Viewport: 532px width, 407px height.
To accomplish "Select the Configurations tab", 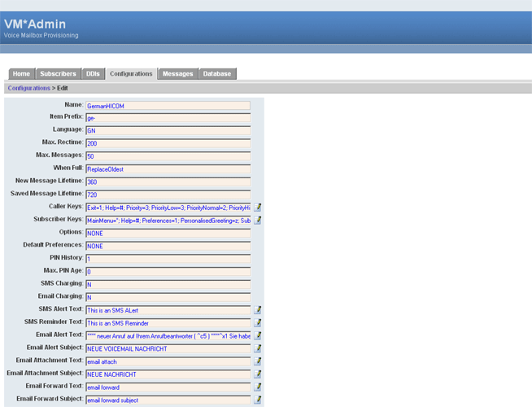I will [x=131, y=74].
